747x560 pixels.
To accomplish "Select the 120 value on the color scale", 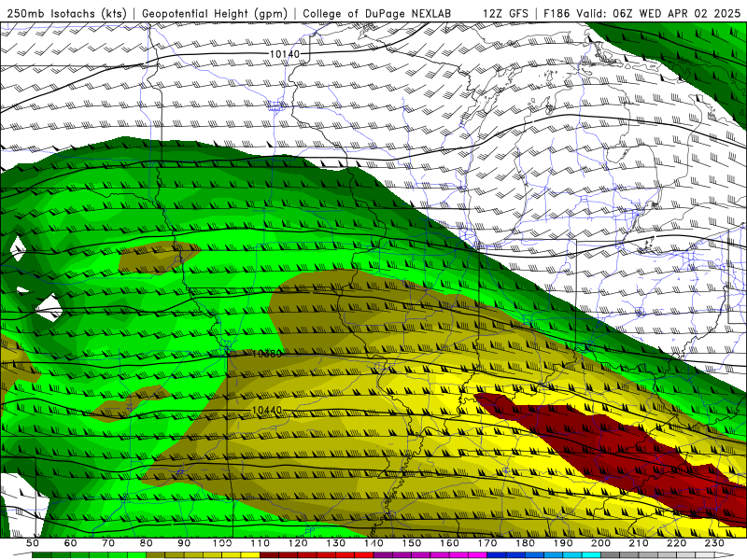I will pyautogui.click(x=298, y=543).
